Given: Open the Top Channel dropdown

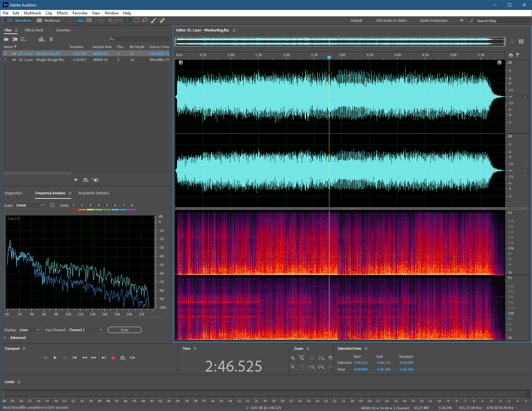Looking at the screenshot, I should pos(85,330).
